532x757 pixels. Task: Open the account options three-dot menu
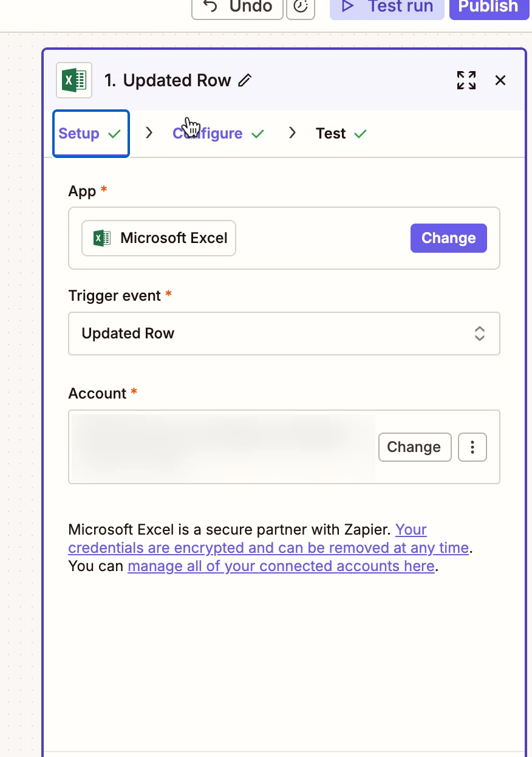(x=472, y=447)
